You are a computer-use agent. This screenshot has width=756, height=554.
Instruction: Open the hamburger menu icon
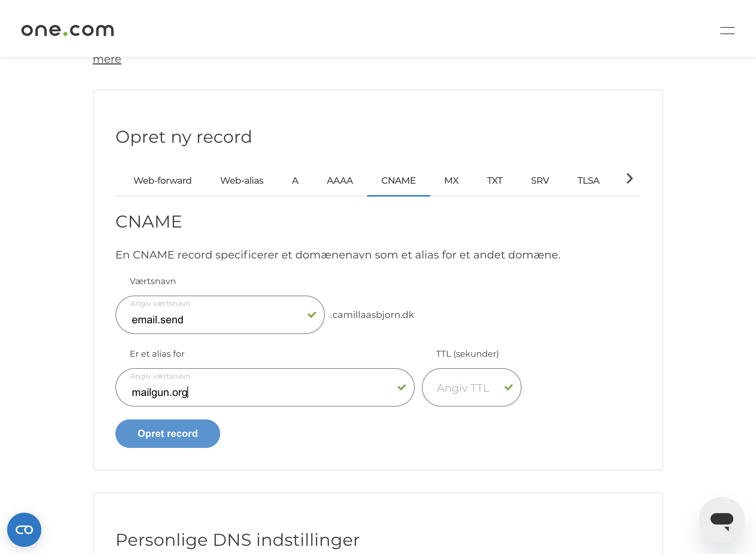coord(727,31)
